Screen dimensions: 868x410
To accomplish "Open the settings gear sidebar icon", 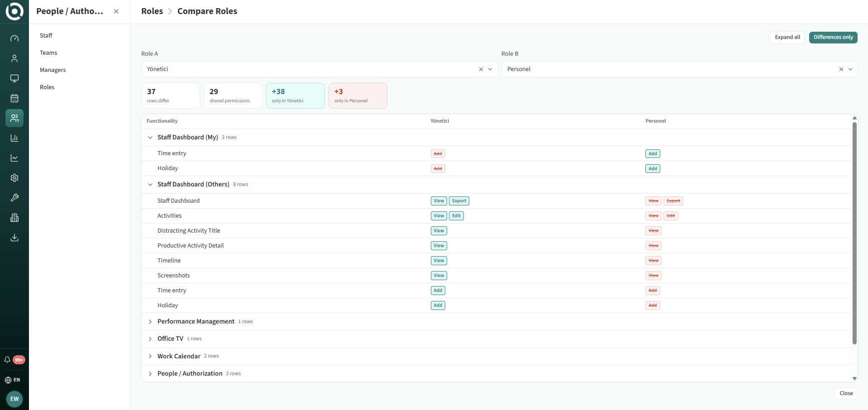I will 14,178.
